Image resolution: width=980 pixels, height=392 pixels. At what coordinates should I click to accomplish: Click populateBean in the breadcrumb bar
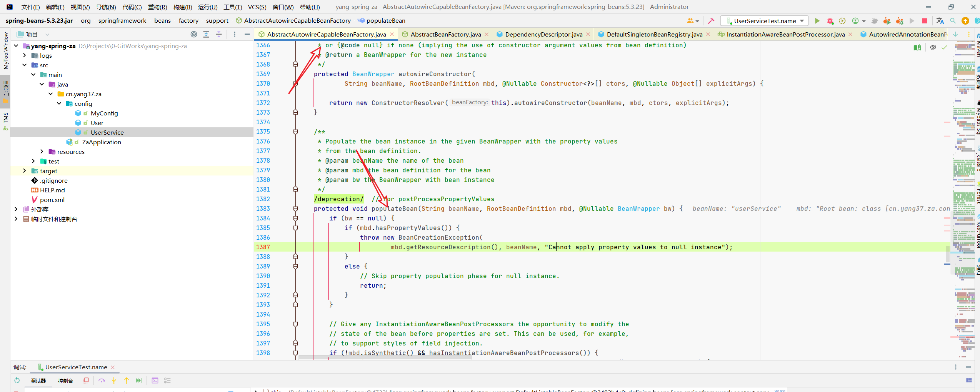click(381, 21)
